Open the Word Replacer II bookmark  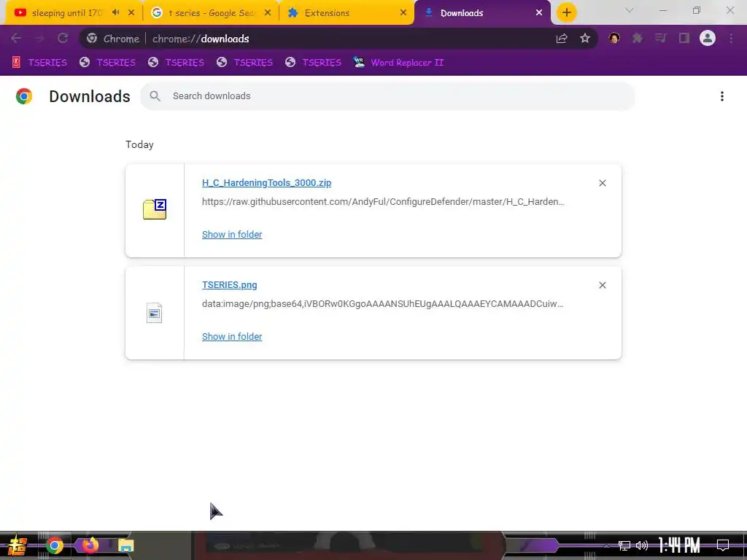point(399,63)
